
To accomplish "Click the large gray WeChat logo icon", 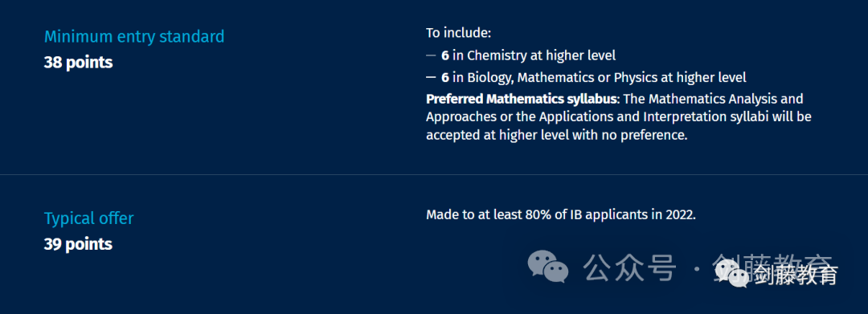I will click(547, 267).
